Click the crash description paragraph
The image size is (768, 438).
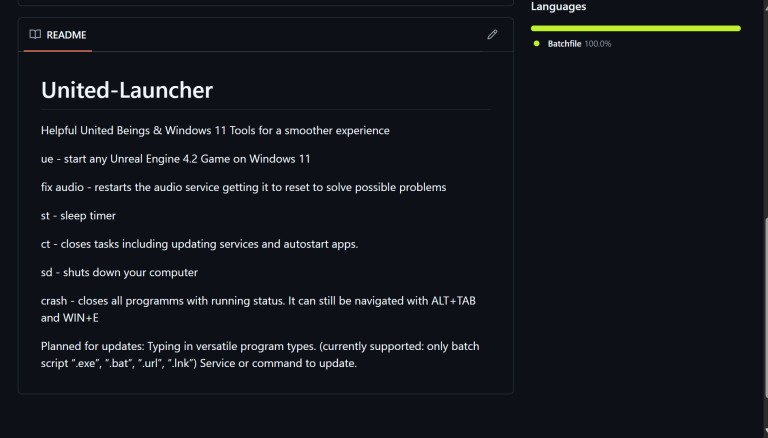258,309
